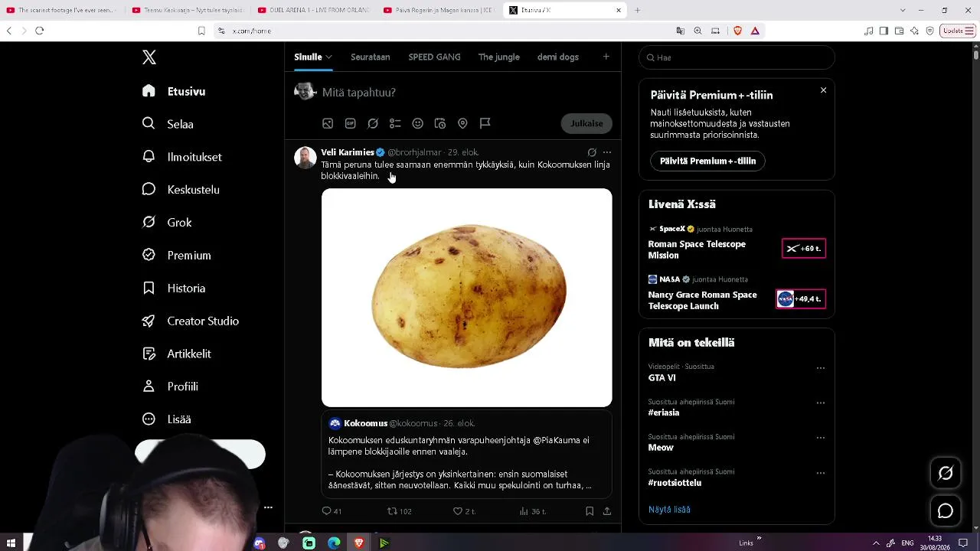Click the Julkaise post button
Image resolution: width=980 pixels, height=551 pixels.
(x=586, y=123)
